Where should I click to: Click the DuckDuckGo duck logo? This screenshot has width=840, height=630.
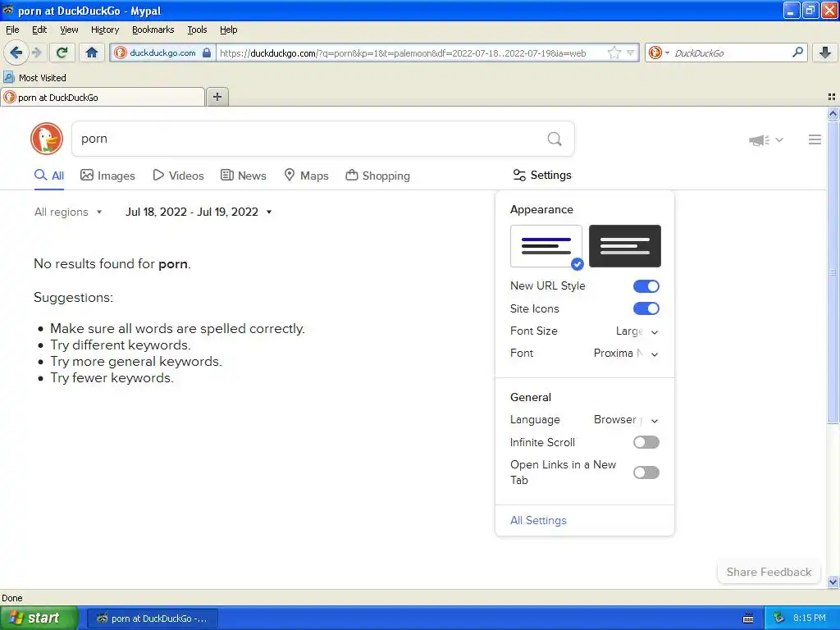pos(47,139)
